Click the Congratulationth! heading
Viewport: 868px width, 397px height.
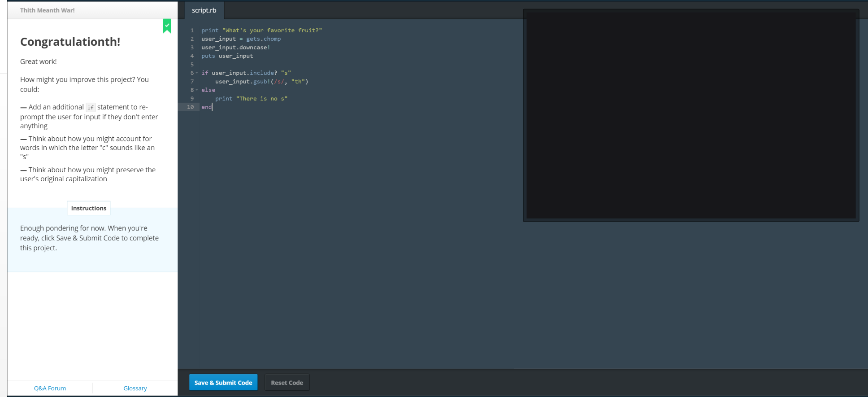[70, 42]
